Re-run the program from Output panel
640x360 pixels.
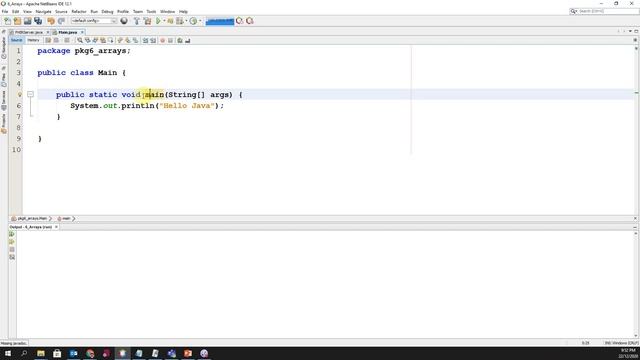[12, 234]
